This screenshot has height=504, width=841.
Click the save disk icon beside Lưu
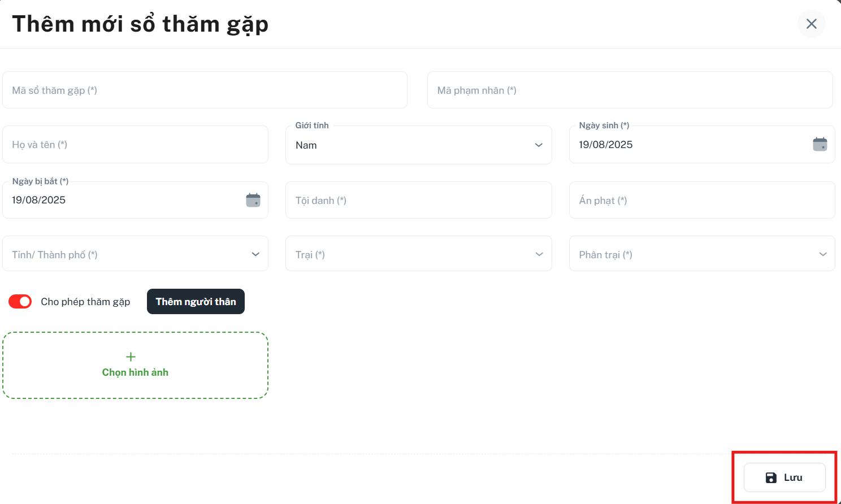tap(771, 478)
